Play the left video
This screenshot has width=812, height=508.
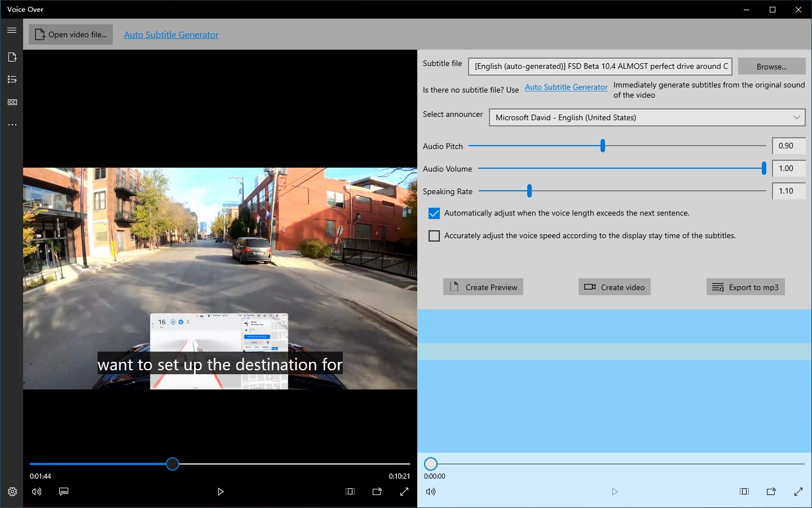(220, 492)
